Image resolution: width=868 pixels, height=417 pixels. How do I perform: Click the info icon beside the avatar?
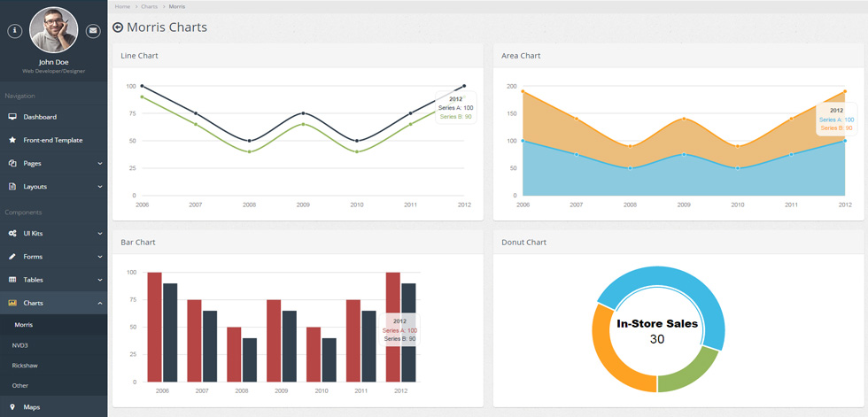pos(14,31)
